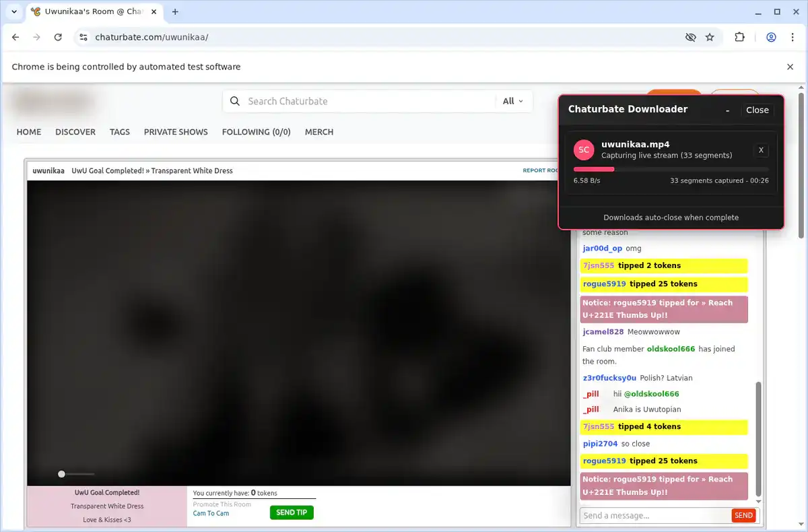
Task: Click username z3r0fucksy0u in chat
Action: coord(609,378)
